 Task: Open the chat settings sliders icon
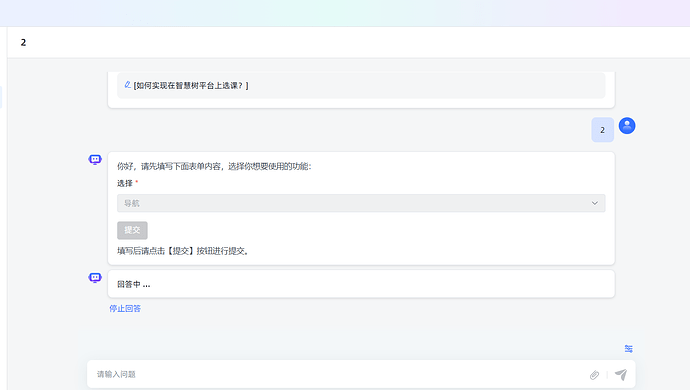(628, 349)
